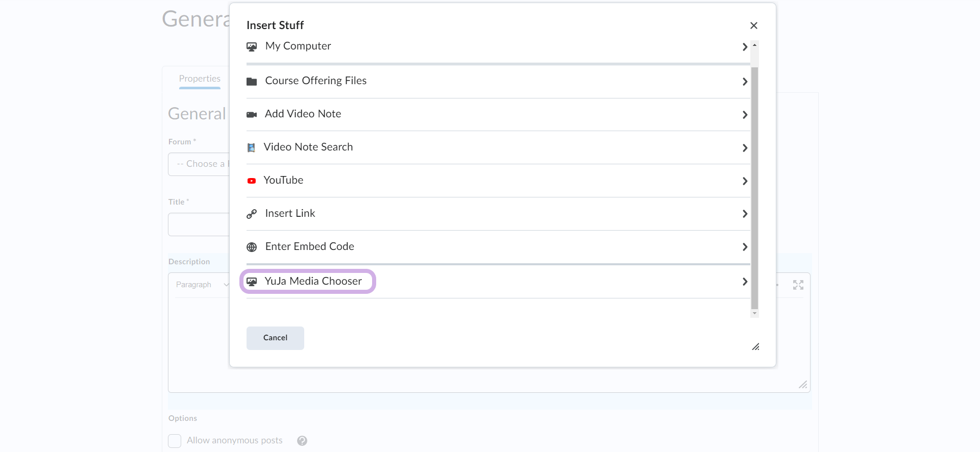The width and height of the screenshot is (980, 452).
Task: Click the YuJa Media Chooser icon
Action: tap(252, 282)
